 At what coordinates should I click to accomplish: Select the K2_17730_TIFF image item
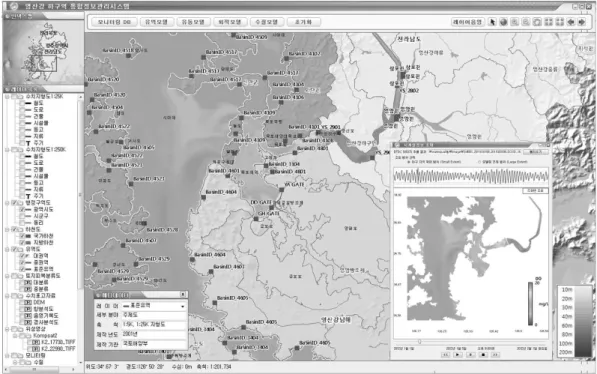58,342
